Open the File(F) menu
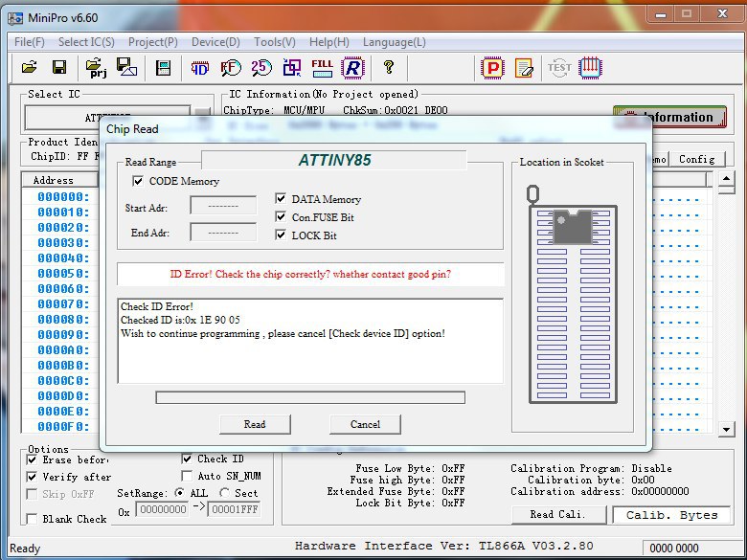This screenshot has width=747, height=560. (30, 42)
